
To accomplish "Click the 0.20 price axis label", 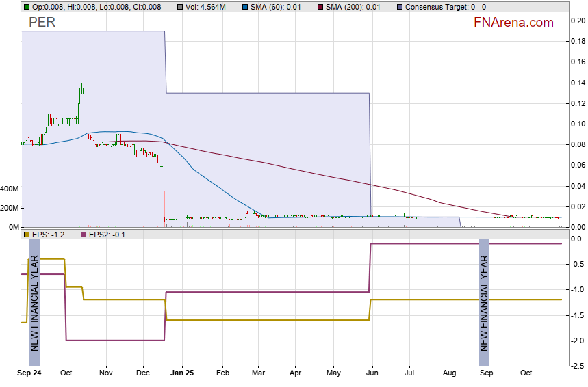I will [x=577, y=21].
